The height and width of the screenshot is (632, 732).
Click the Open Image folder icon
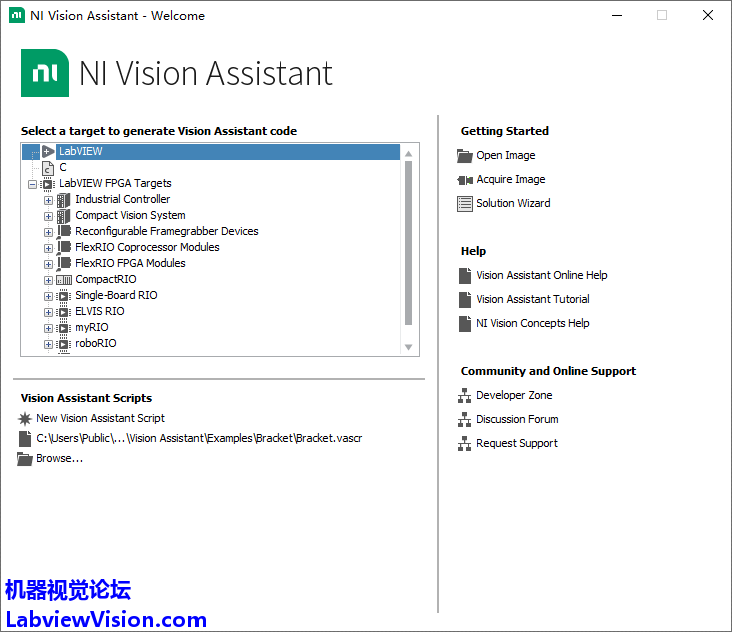pos(464,155)
